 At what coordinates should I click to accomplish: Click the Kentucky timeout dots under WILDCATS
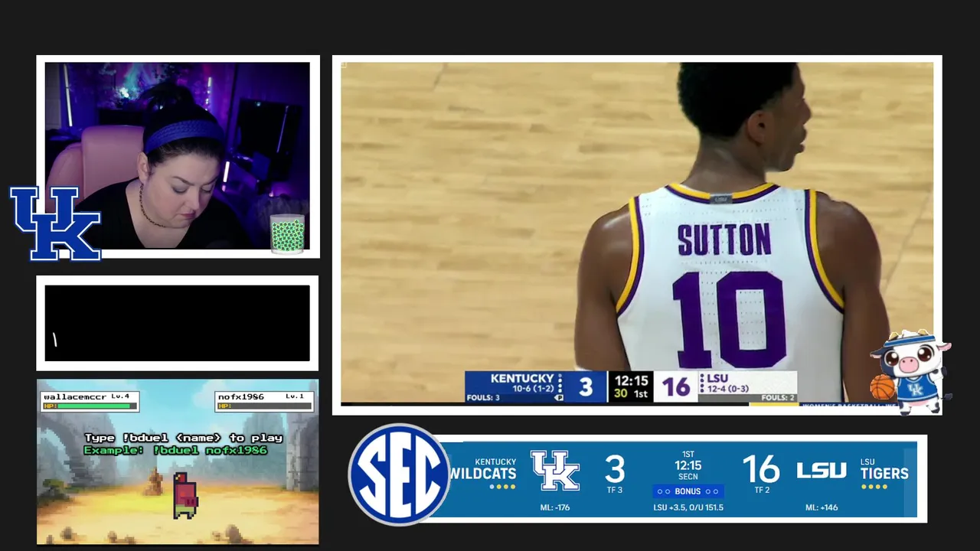click(x=502, y=487)
